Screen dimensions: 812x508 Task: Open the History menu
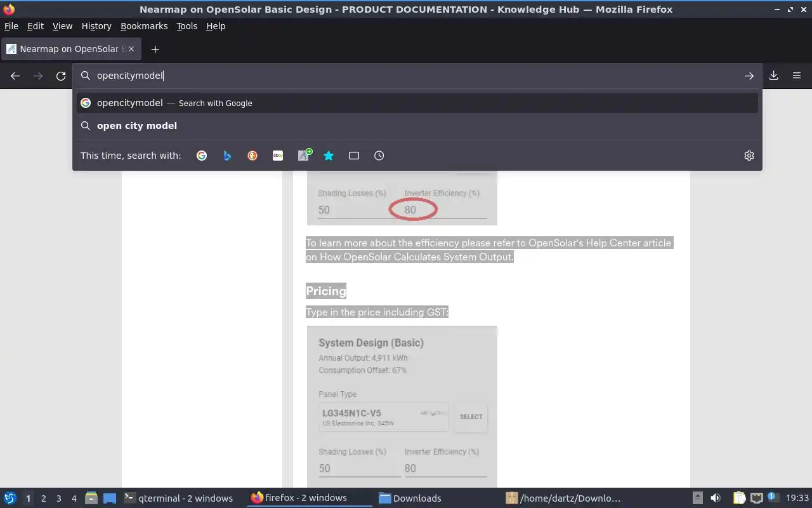96,26
